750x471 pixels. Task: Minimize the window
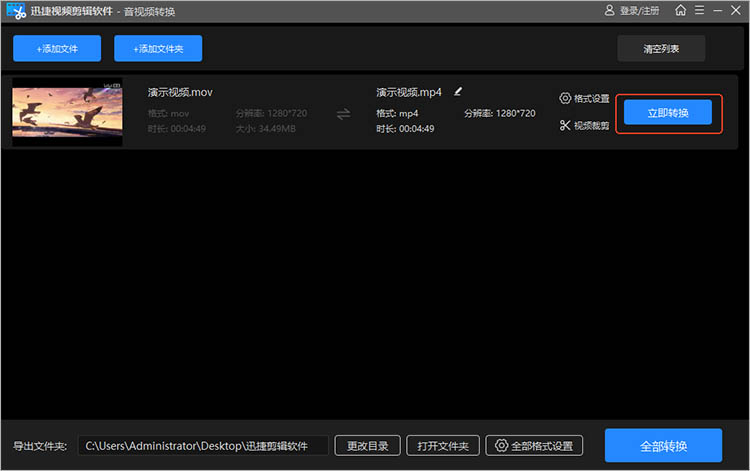click(717, 10)
